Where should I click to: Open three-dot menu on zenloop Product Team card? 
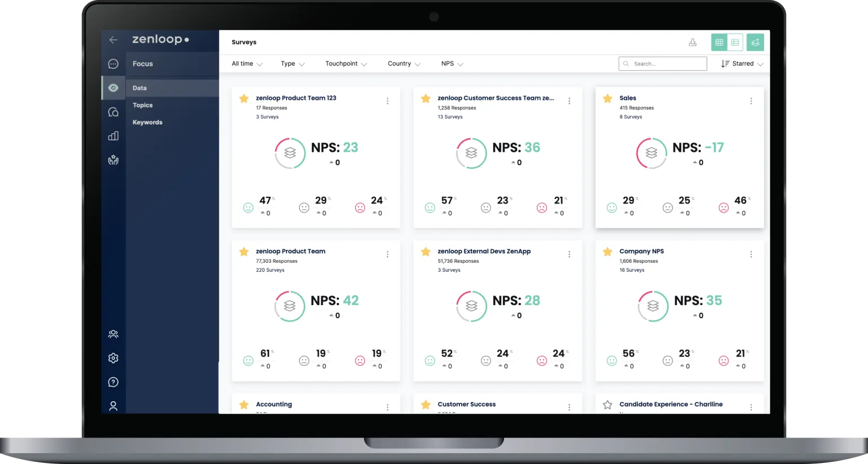[x=387, y=254]
